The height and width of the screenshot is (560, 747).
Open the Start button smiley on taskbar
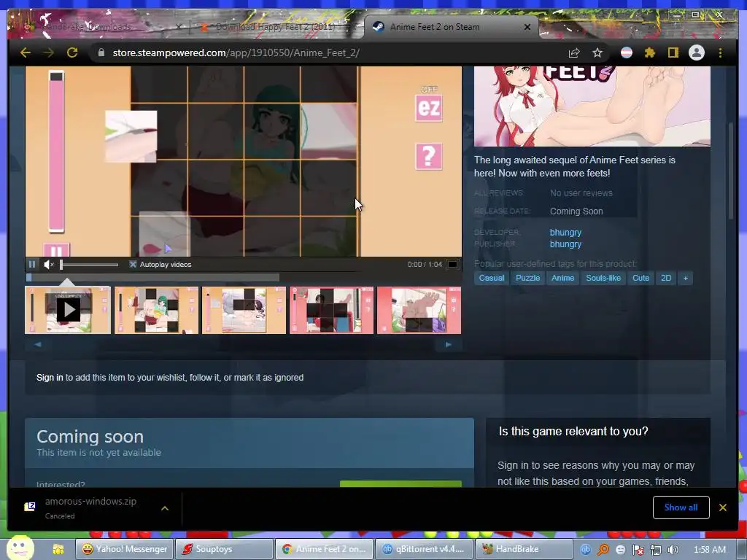20,547
